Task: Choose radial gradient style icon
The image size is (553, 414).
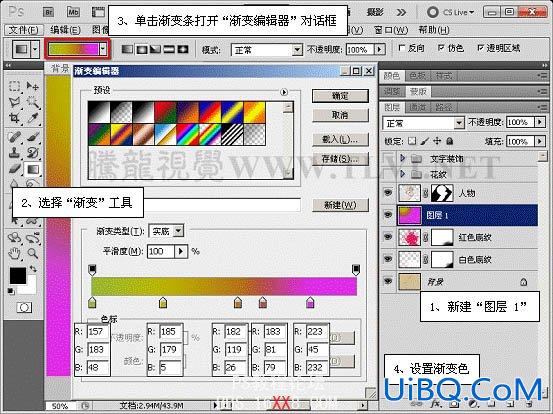Action: [x=142, y=49]
